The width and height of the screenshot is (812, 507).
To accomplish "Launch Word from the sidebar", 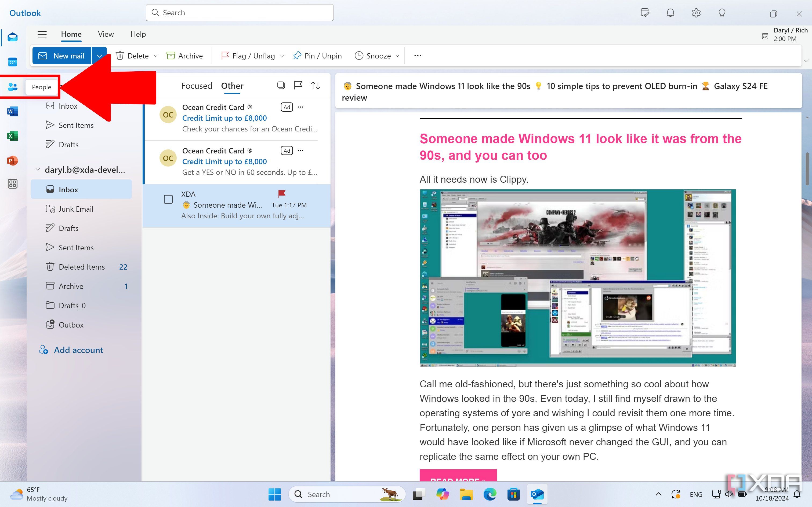I will [12, 111].
